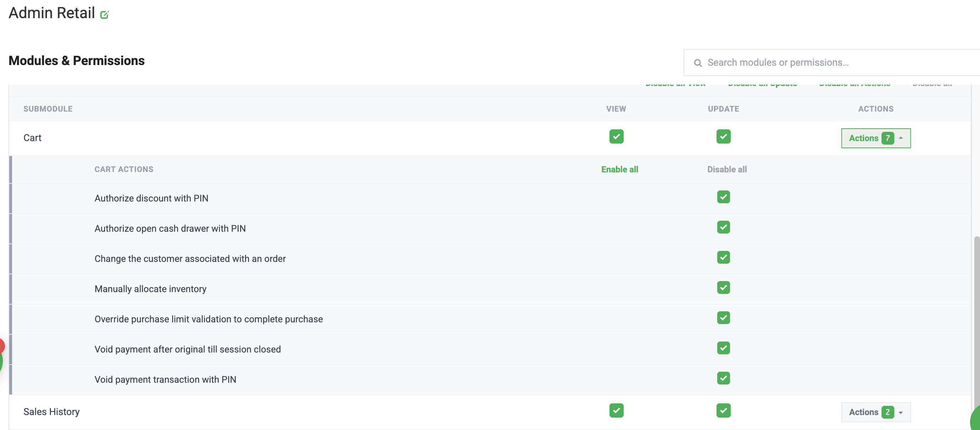980x430 pixels.
Task: Uncheck Sales History View checkbox
Action: (616, 410)
